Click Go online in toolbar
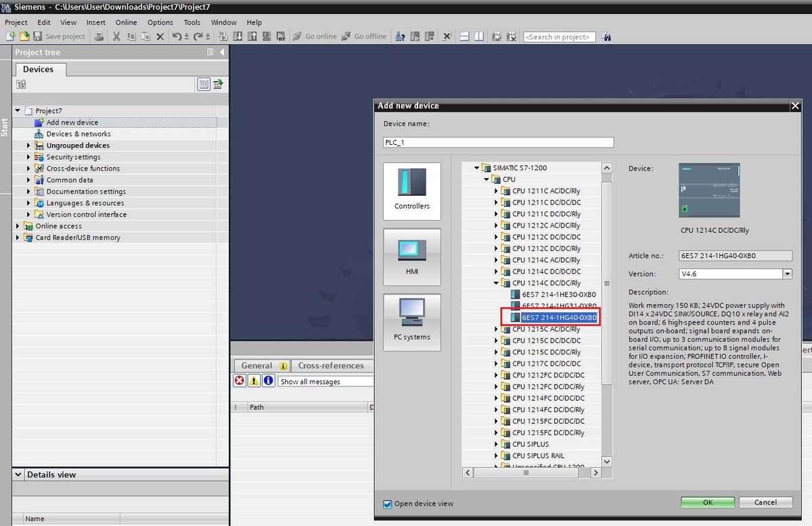The width and height of the screenshot is (812, 526). click(x=315, y=37)
